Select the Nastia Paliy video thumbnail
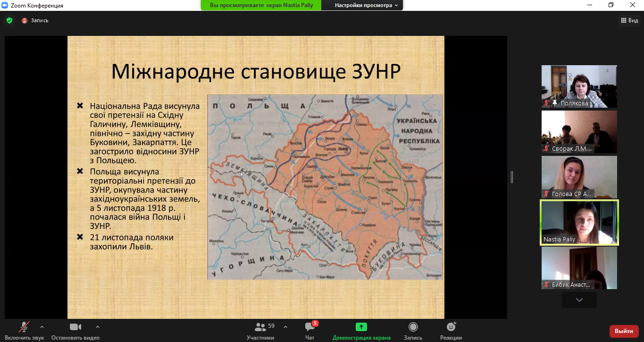The height and width of the screenshot is (342, 644). [579, 222]
